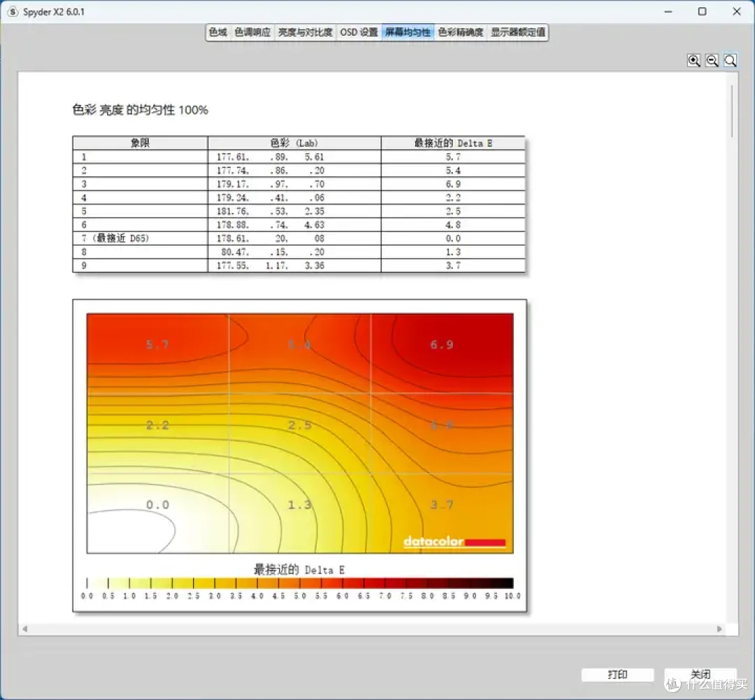Minimize the Spyder X2 window

point(668,12)
